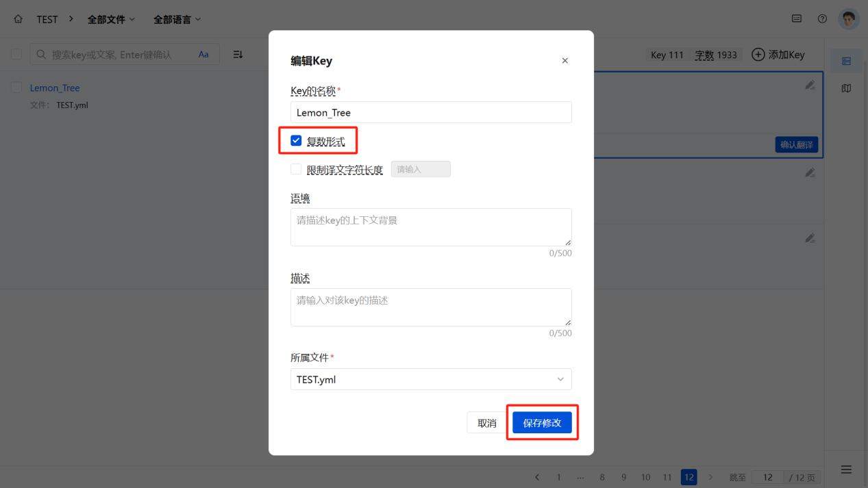Image resolution: width=868 pixels, height=488 pixels.
Task: Expand the 全部文件 dropdown
Action: (x=111, y=19)
